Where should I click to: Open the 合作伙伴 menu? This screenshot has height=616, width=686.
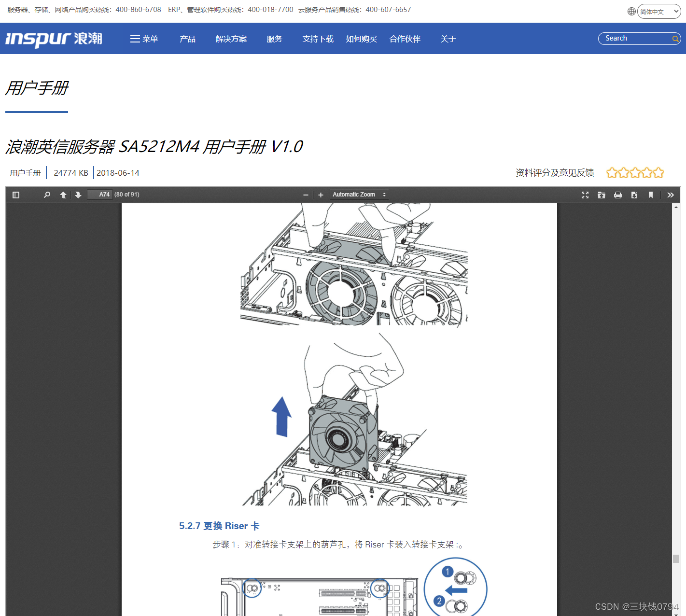point(405,39)
